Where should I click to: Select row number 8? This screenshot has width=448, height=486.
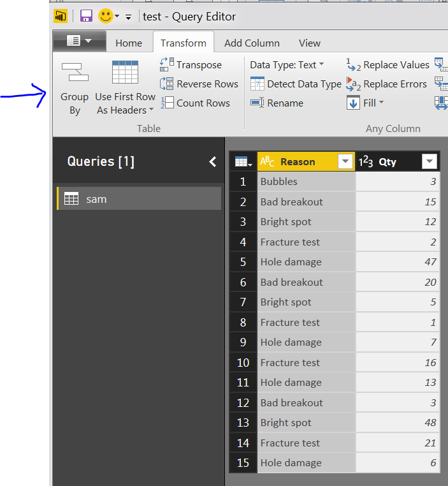point(243,322)
